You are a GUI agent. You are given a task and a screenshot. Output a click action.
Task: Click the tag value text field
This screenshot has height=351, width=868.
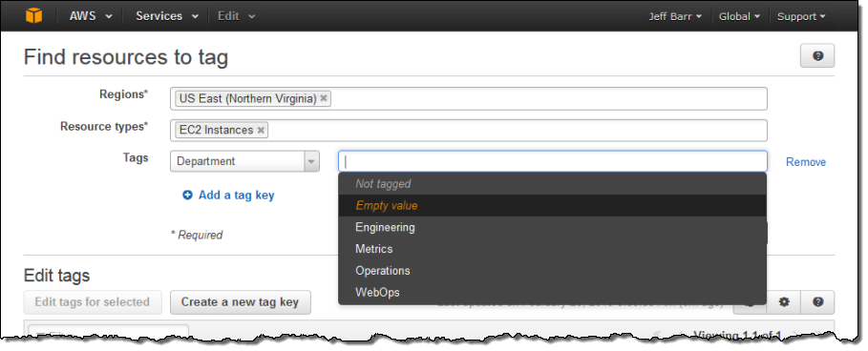[553, 161]
